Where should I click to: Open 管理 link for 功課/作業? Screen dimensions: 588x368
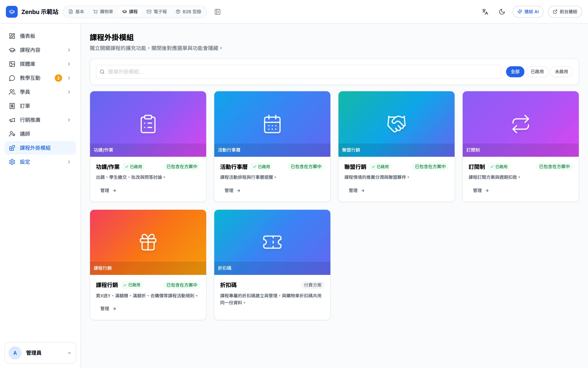pos(108,190)
